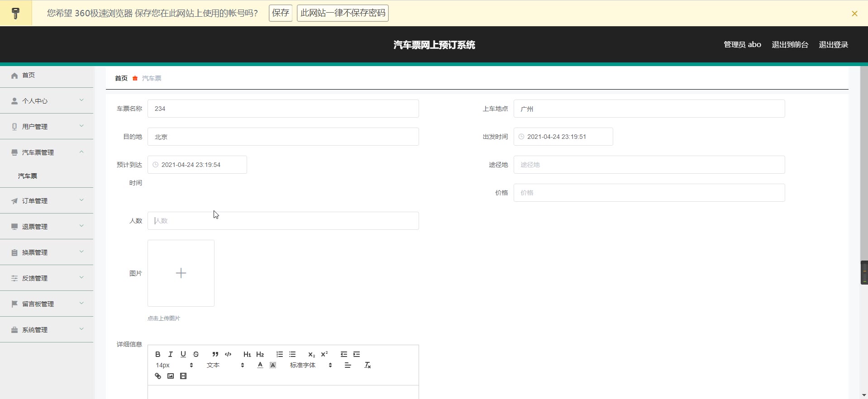The height and width of the screenshot is (399, 868).
Task: Insert a blockquote in the editor
Action: coord(215,354)
